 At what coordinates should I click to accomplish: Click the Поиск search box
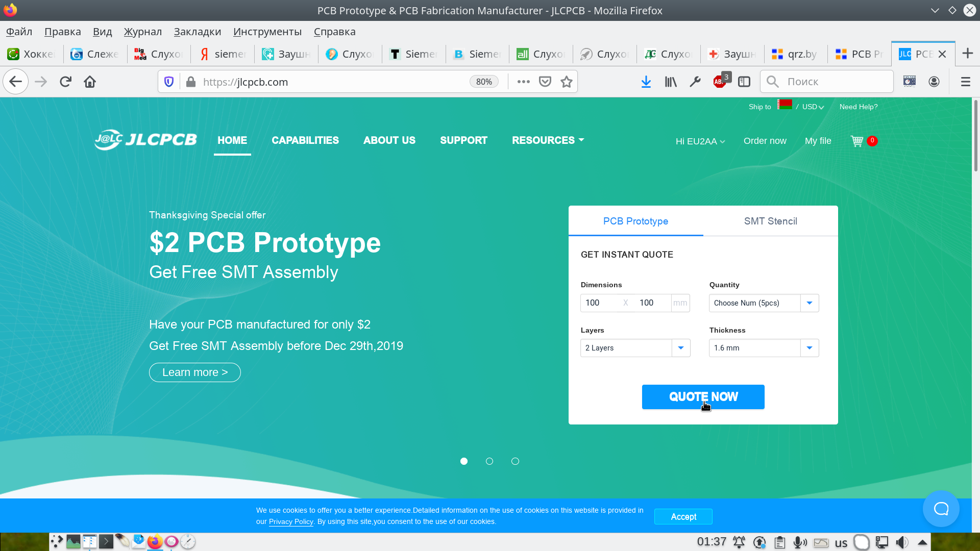pyautogui.click(x=827, y=82)
